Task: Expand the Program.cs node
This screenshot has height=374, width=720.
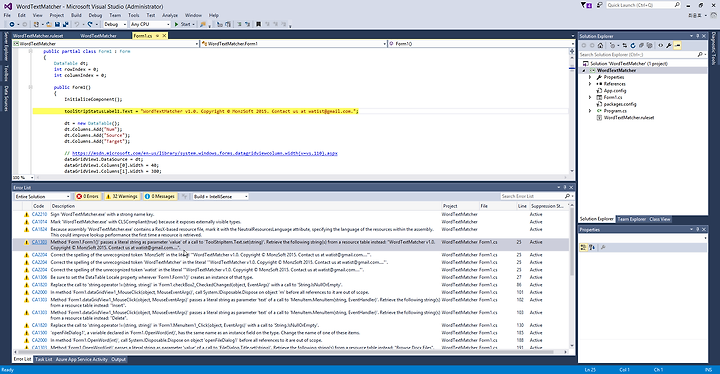Action: tap(590, 111)
